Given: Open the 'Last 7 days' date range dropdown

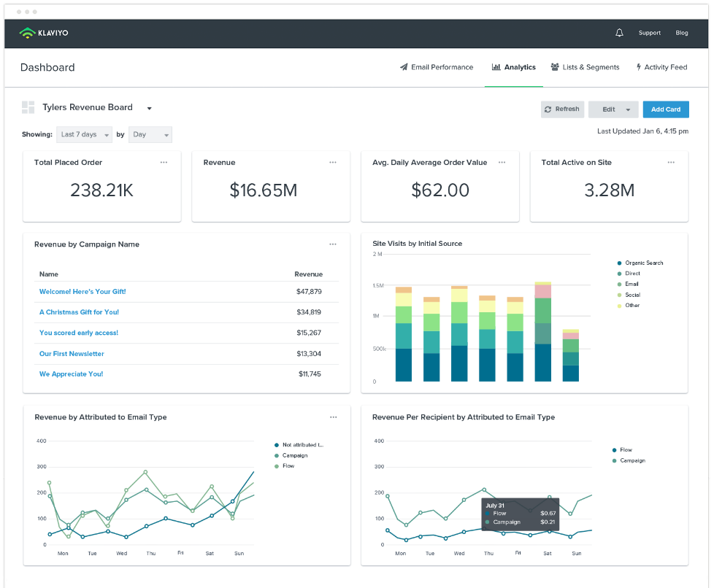Looking at the screenshot, I should point(84,135).
